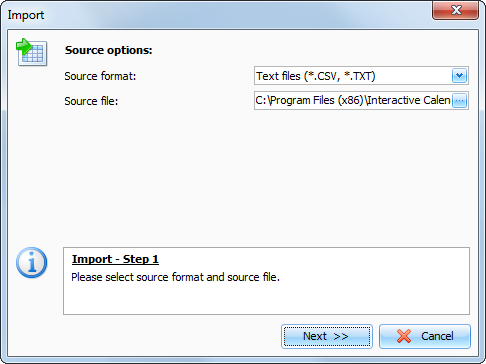Click the Import title bar text
Image resolution: width=486 pixels, height=364 pixels.
(x=26, y=15)
